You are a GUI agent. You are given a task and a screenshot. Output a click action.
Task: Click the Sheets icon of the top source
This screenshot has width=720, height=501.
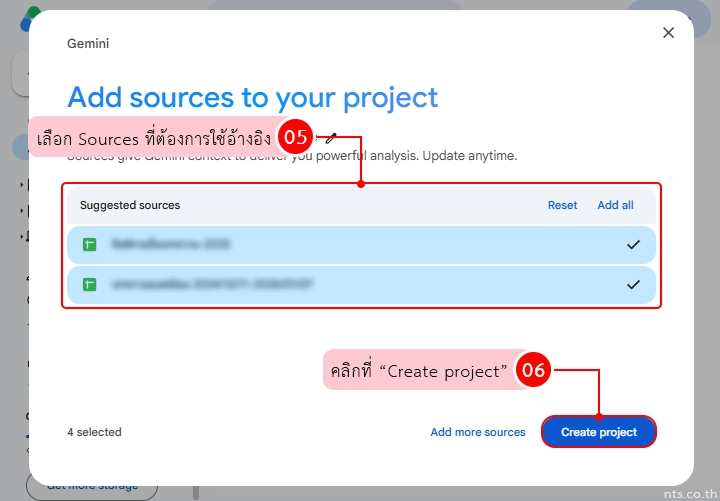90,245
